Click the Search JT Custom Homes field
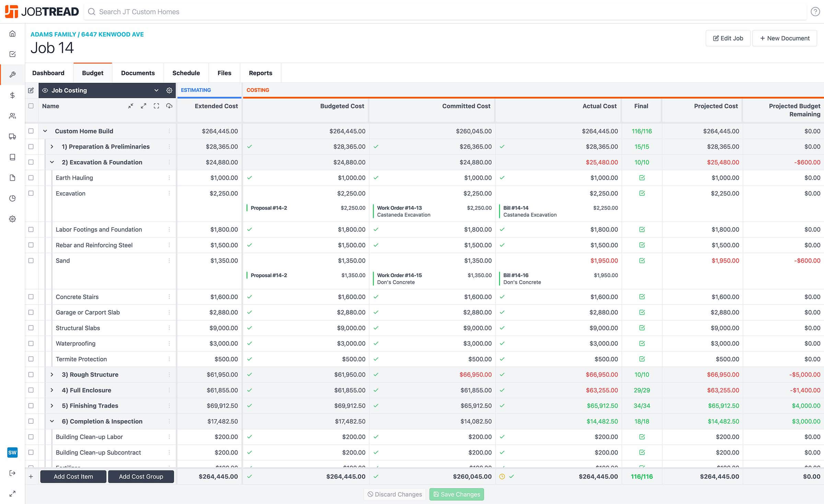The height and width of the screenshot is (504, 824). pyautogui.click(x=139, y=12)
